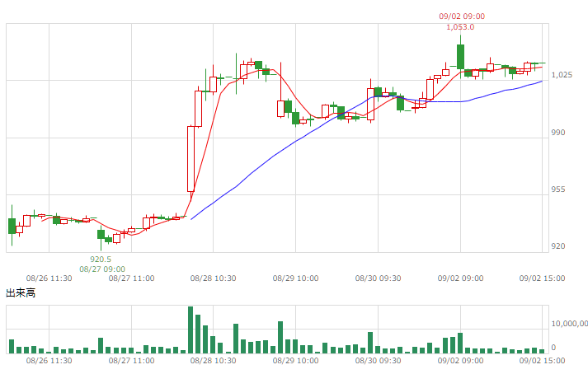Click the 1,025 price axis label

tap(562, 75)
